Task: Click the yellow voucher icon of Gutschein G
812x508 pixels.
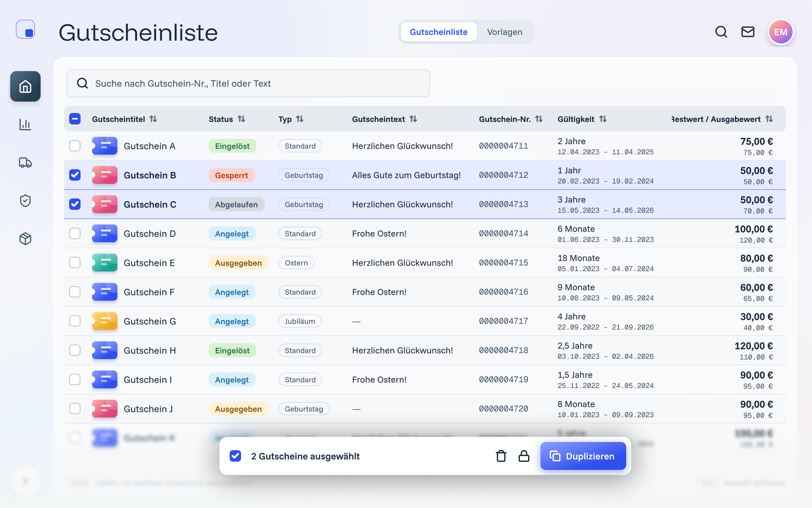Action: coord(105,321)
